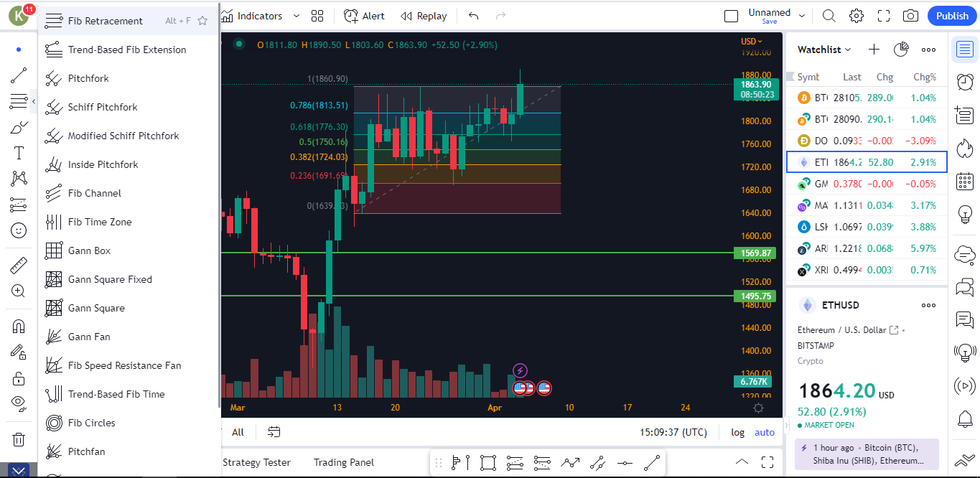
Task: Open the hotlists flame icon
Action: point(964,147)
